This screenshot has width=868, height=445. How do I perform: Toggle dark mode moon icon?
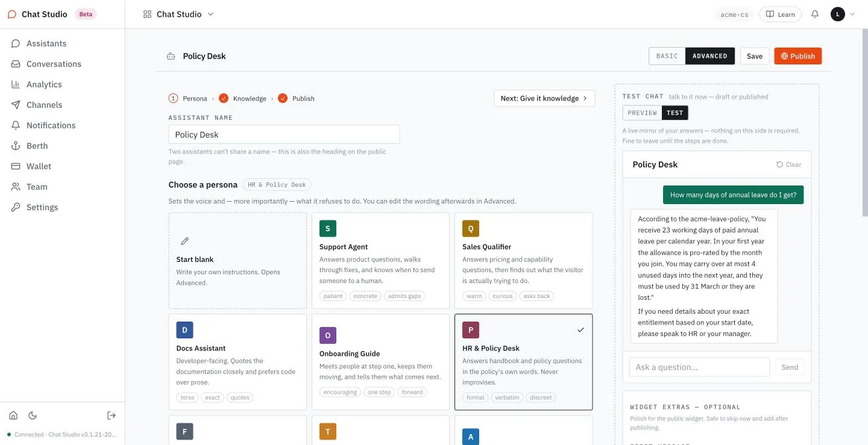33,415
